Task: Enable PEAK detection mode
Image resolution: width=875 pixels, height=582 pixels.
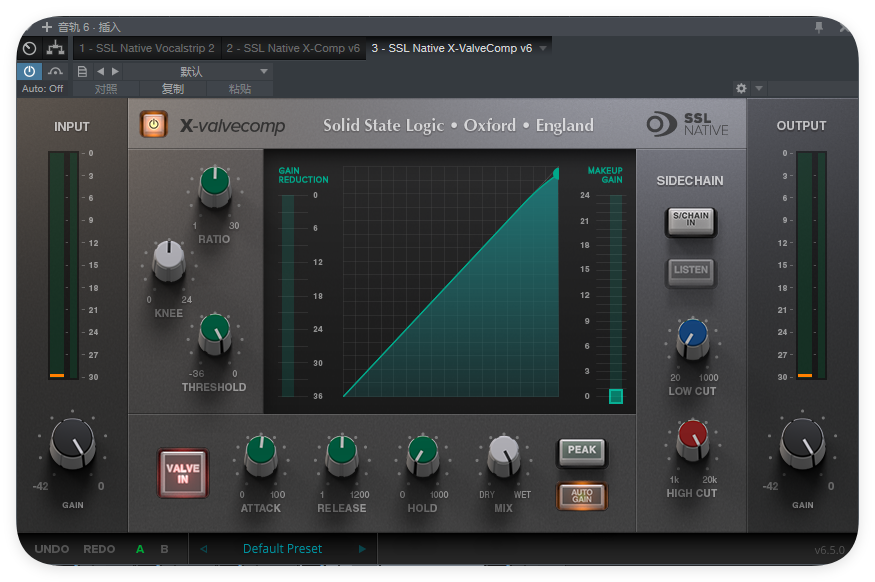Action: [x=581, y=451]
